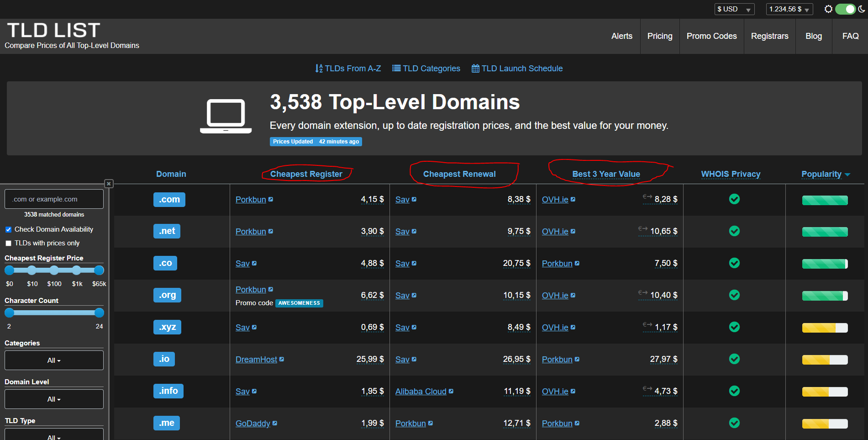Screen dimensions: 868x440
Task: Click the external-link icon next to OVH.ie for .com
Action: [573, 199]
